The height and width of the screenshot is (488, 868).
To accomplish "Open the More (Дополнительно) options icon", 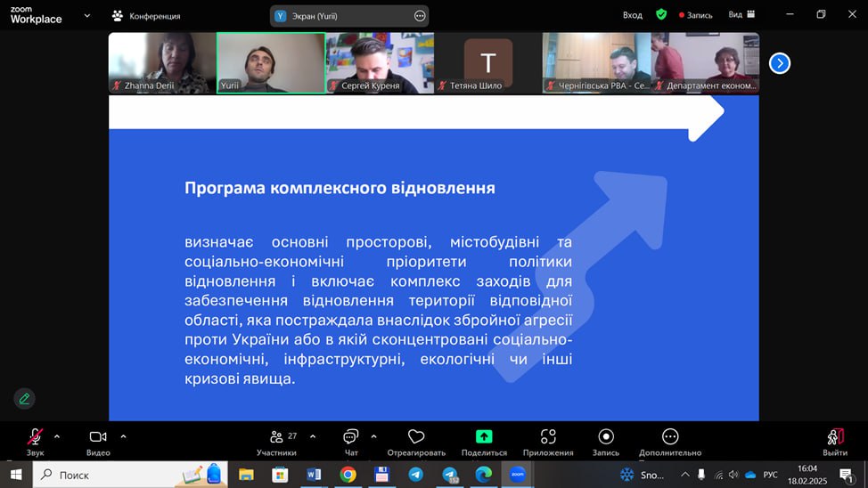I will 670,436.
